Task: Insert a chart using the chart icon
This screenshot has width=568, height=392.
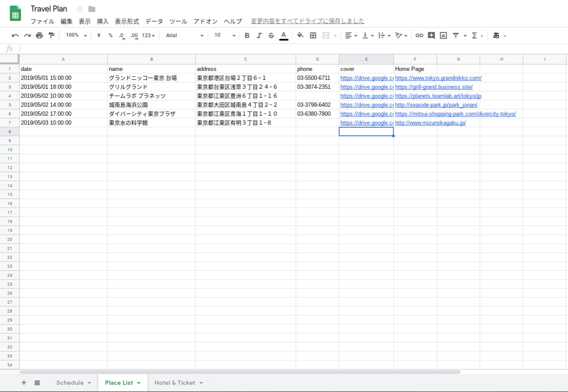Action: [443, 35]
